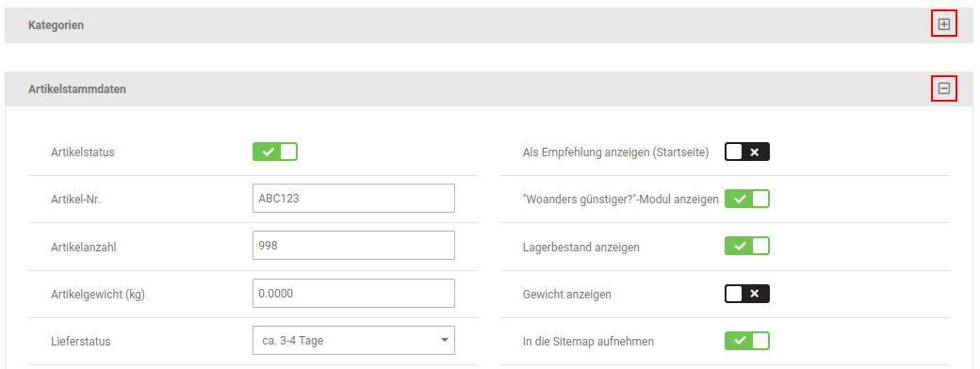
Task: Collapse the Artikelstammdaten section minus icon
Action: [944, 88]
